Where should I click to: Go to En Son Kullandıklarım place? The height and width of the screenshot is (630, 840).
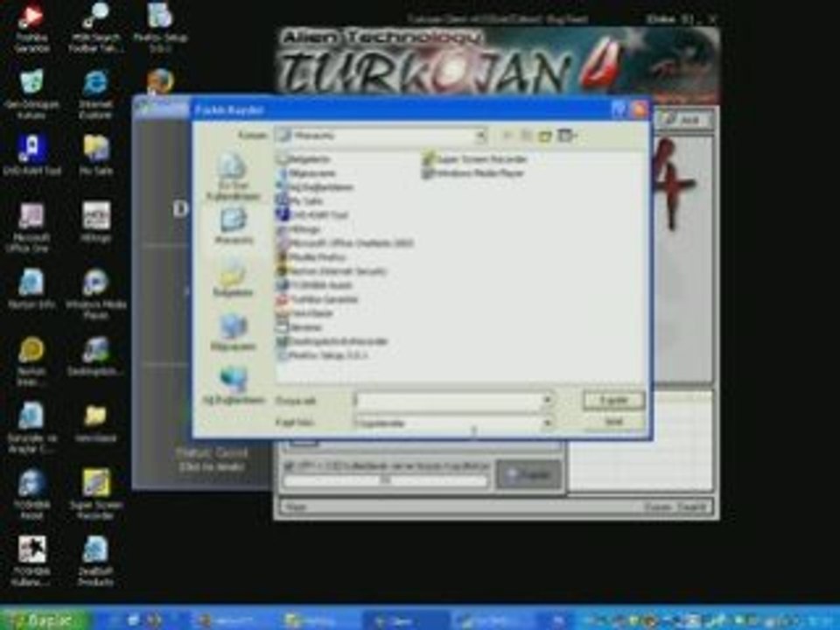click(233, 177)
